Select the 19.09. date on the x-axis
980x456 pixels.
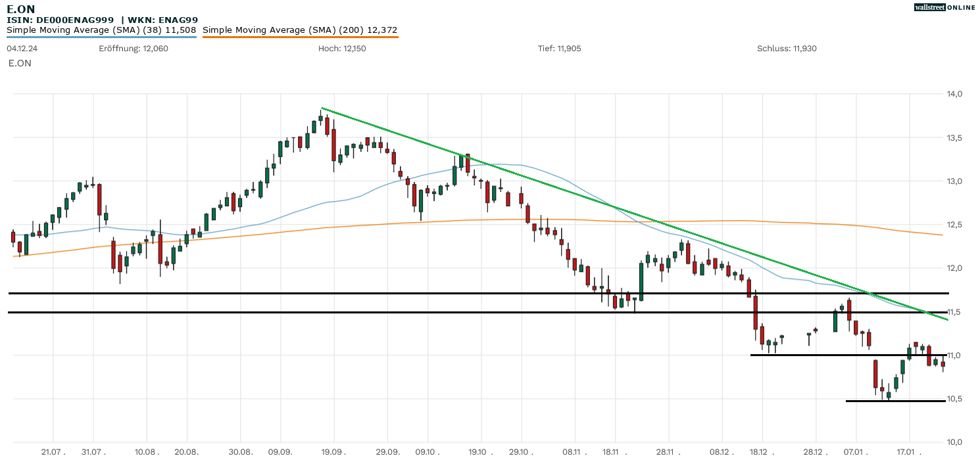pos(334,452)
